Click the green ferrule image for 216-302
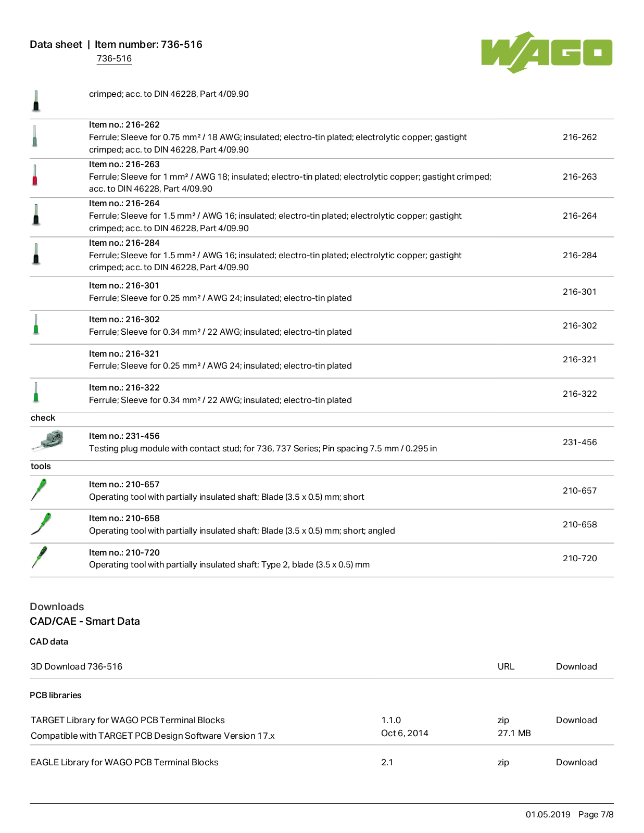 36,324
